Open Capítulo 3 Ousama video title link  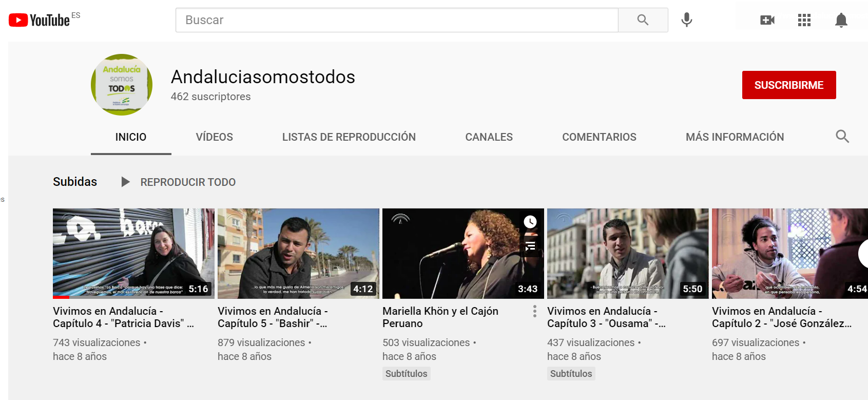pyautogui.click(x=606, y=317)
